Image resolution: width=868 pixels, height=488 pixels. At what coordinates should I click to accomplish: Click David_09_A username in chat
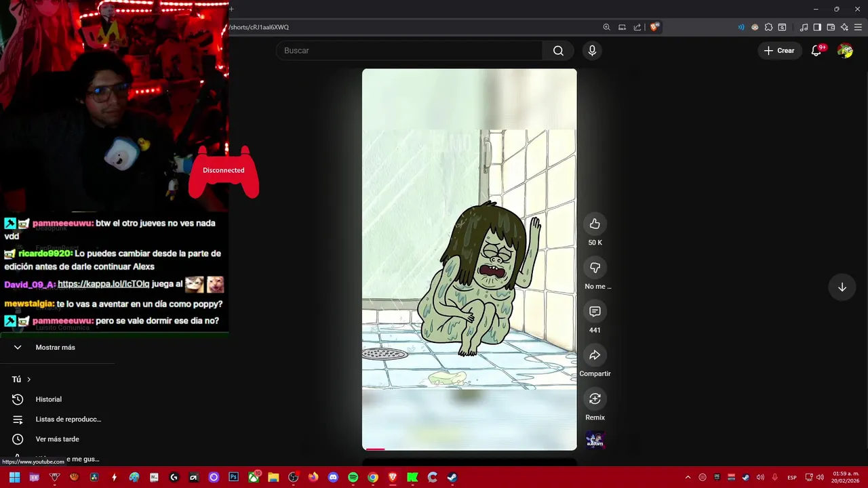click(30, 284)
